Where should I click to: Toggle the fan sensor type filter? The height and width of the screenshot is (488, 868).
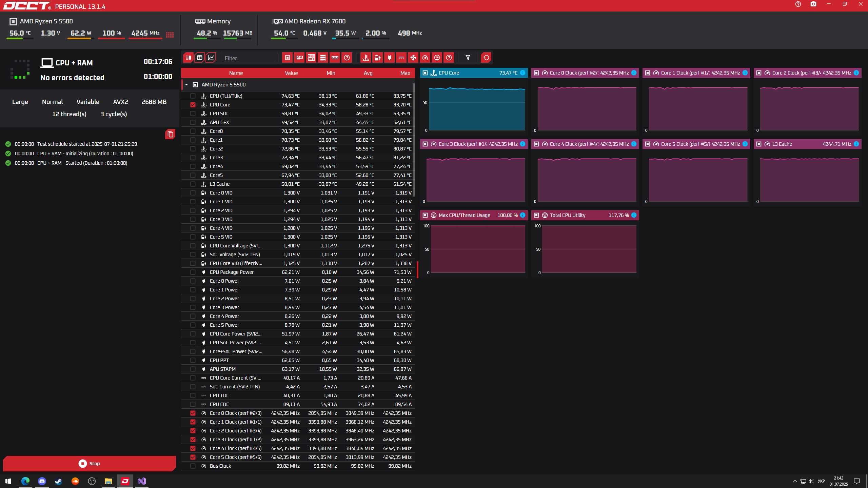point(413,58)
